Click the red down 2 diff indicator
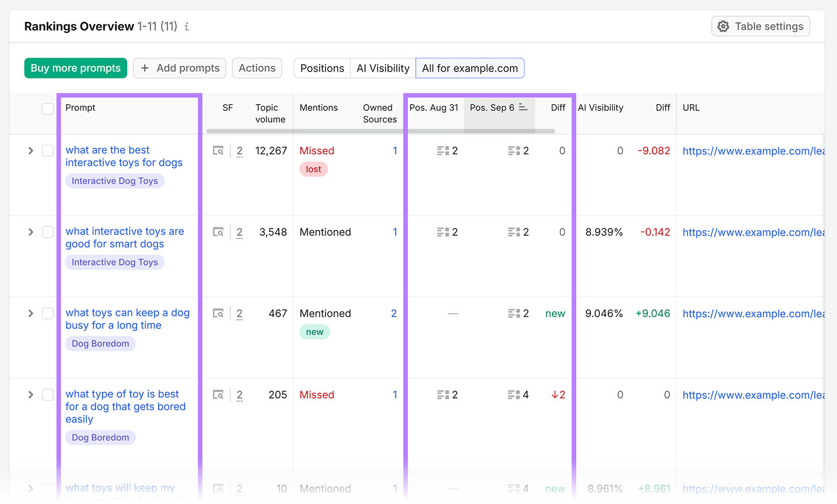This screenshot has height=504, width=837. pyautogui.click(x=558, y=395)
